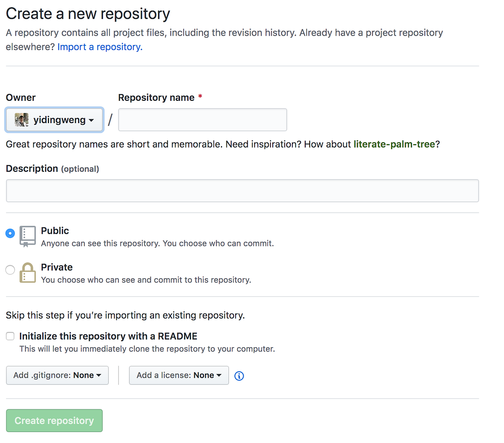Viewport: 504px width, 443px height.
Task: Open the Import a repository link
Action: [99, 47]
